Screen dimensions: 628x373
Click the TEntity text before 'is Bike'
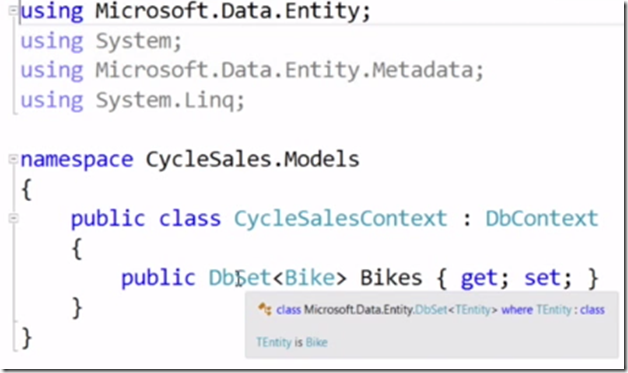click(x=274, y=342)
